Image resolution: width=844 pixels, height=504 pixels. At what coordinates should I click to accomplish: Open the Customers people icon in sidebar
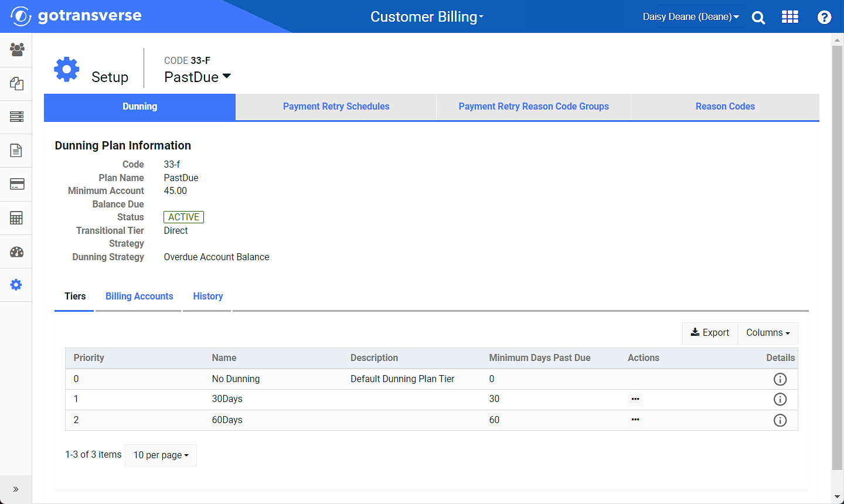tap(16, 49)
